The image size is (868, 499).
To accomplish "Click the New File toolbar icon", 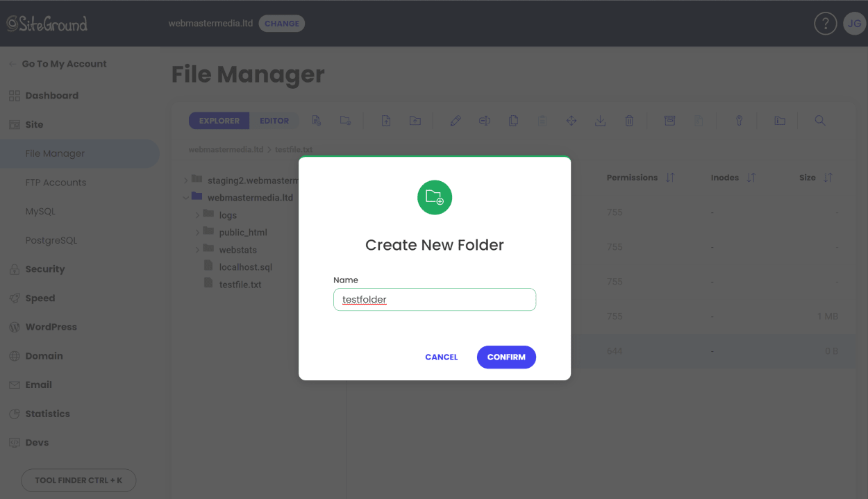I will (316, 121).
